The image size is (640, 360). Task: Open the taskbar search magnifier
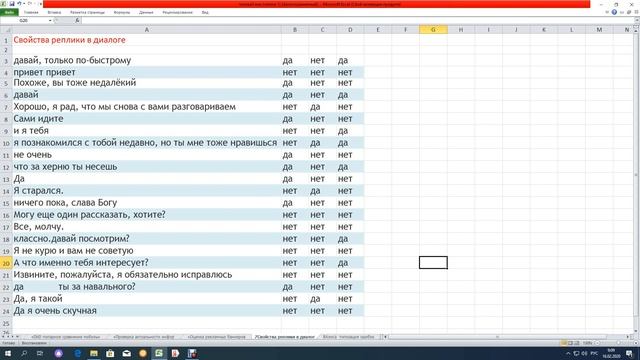point(24,353)
